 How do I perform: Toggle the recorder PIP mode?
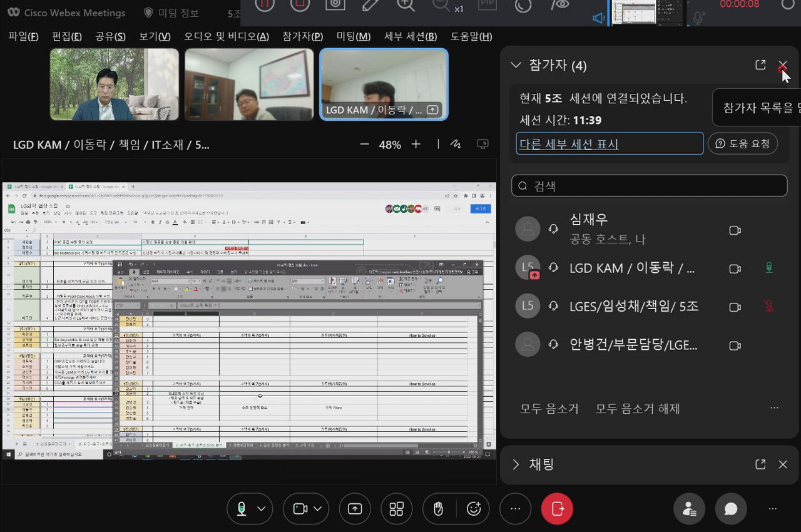[x=487, y=4]
